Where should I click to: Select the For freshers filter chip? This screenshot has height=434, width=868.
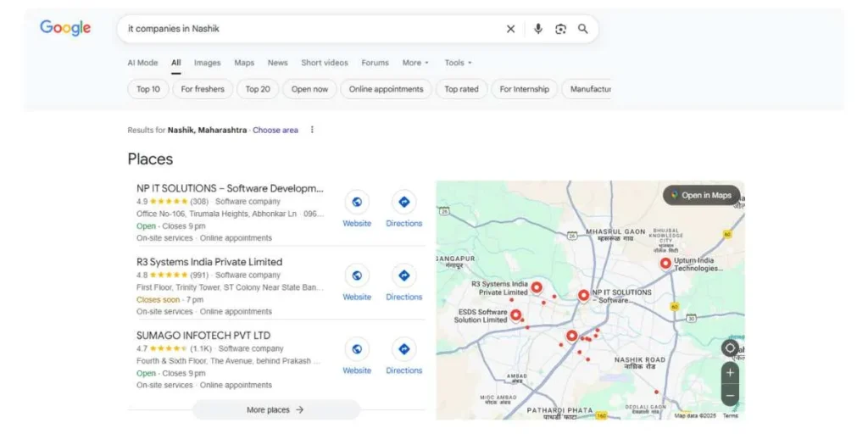[x=203, y=89]
